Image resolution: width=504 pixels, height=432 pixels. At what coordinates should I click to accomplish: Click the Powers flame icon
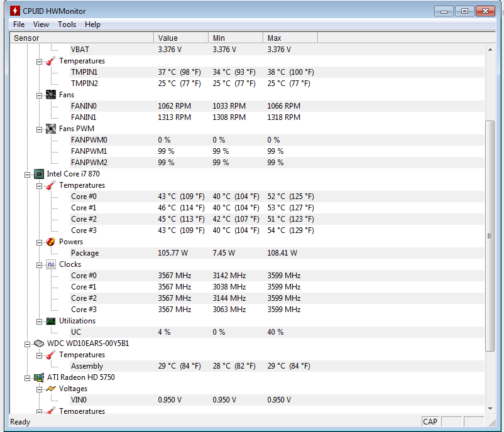tap(51, 242)
